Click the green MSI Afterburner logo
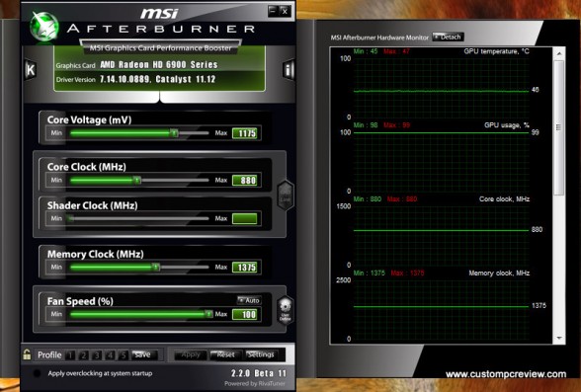Image resolution: width=581 pixels, height=392 pixels. click(44, 27)
